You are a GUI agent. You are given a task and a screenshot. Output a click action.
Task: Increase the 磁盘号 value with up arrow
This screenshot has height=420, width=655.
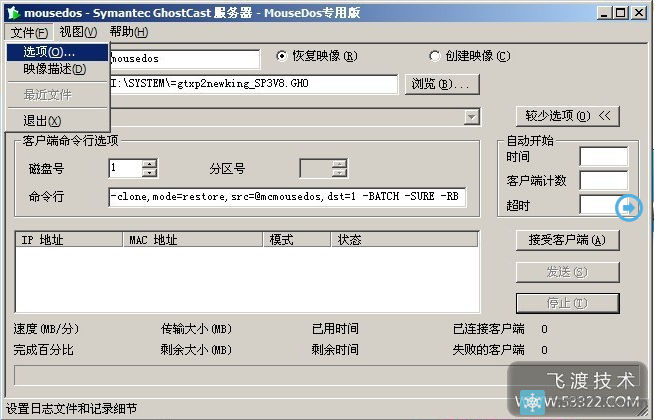coord(149,163)
